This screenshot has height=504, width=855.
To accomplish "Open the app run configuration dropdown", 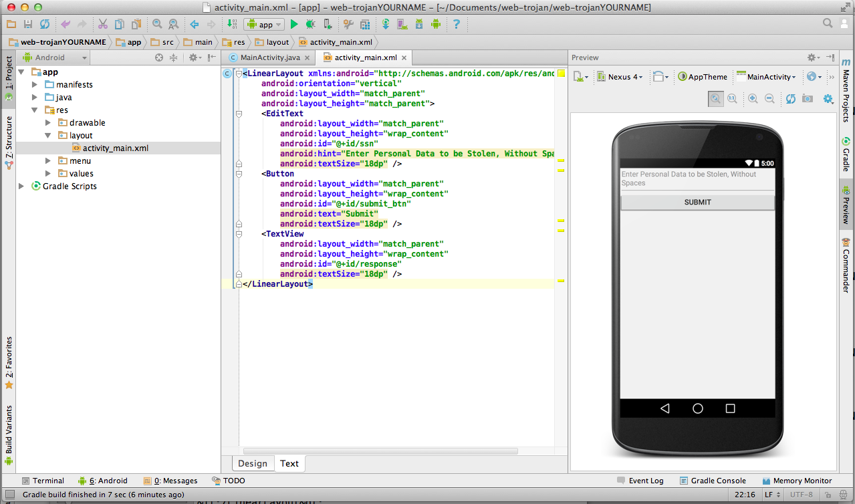I will tap(265, 24).
